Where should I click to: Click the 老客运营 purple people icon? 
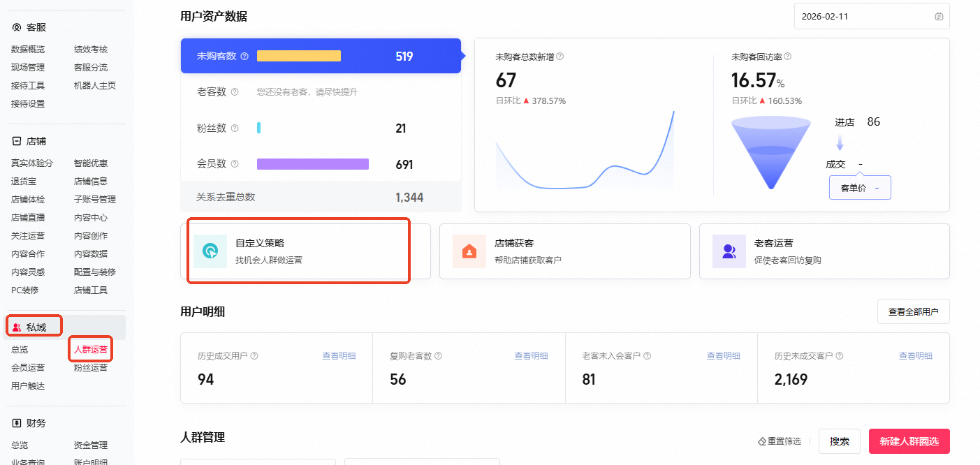tap(729, 251)
